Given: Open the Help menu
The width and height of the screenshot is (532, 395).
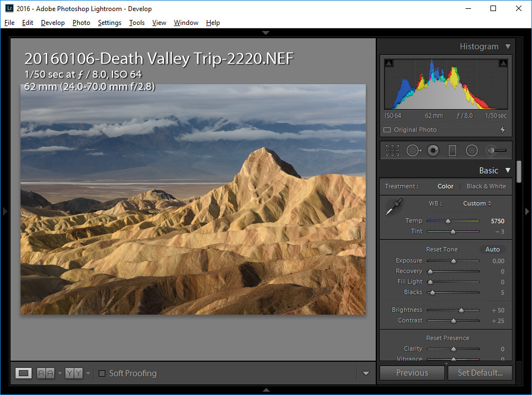Looking at the screenshot, I should click(x=213, y=23).
